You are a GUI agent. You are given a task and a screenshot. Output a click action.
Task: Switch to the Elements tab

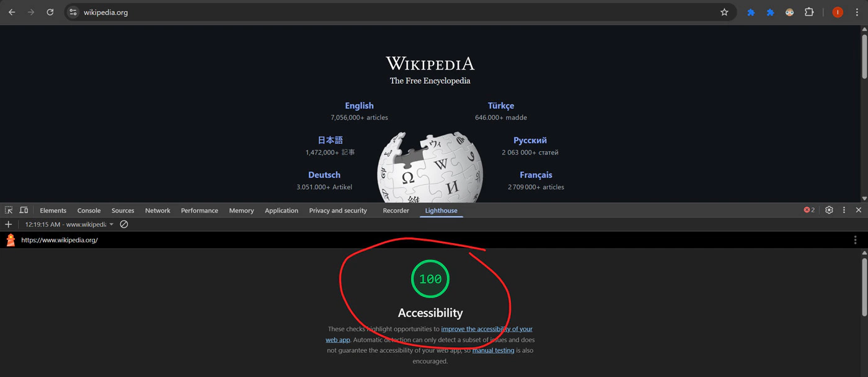coord(53,211)
